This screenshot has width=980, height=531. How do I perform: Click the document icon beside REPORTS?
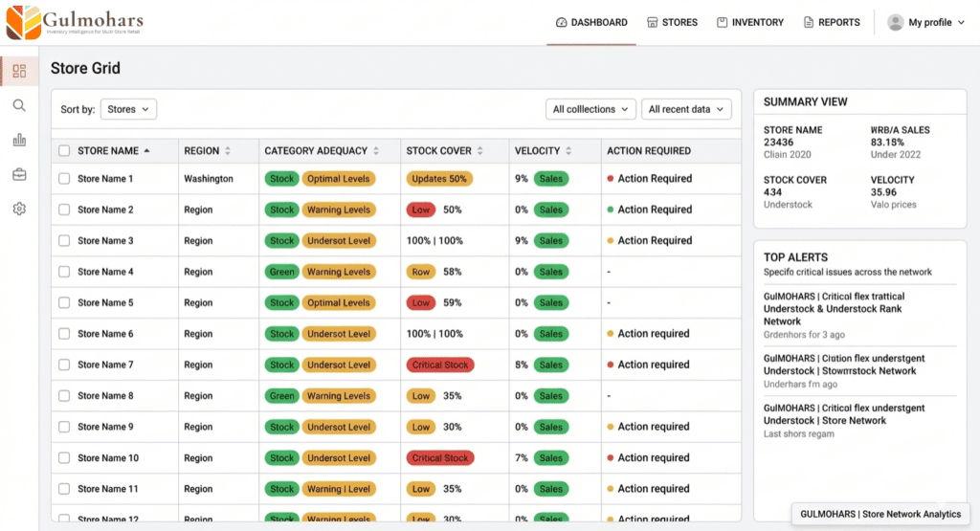808,23
